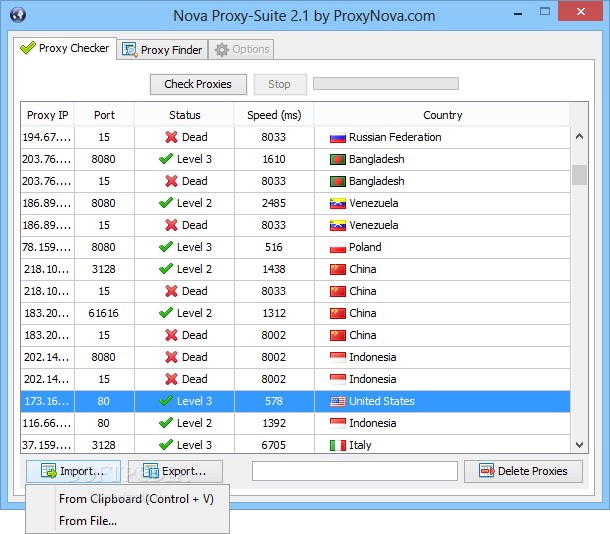610x534 pixels.
Task: Click the green check icon in port 61616 row
Action: click(x=166, y=313)
